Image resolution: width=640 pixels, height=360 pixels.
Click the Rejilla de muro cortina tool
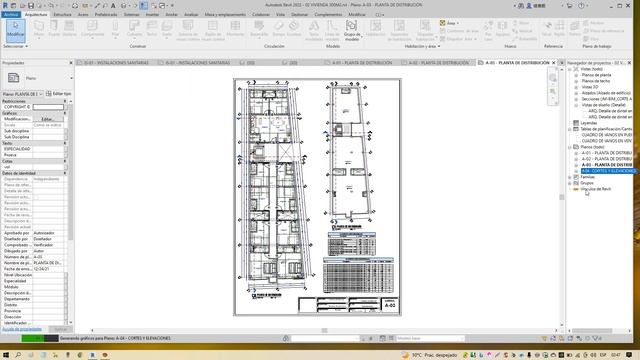point(213,31)
